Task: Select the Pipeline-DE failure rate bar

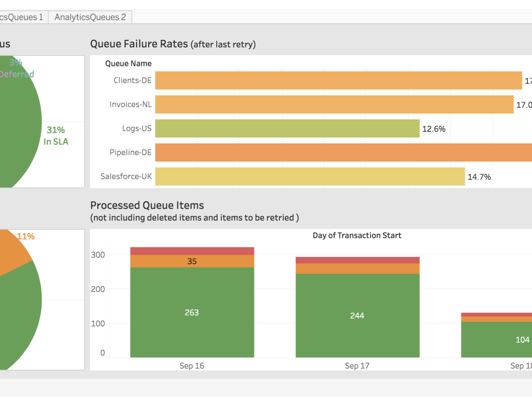Action: point(332,152)
